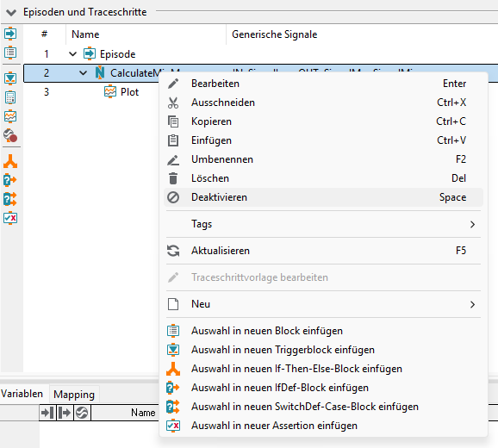
Task: Choose Aktualisieren from context menu
Action: click(x=323, y=251)
